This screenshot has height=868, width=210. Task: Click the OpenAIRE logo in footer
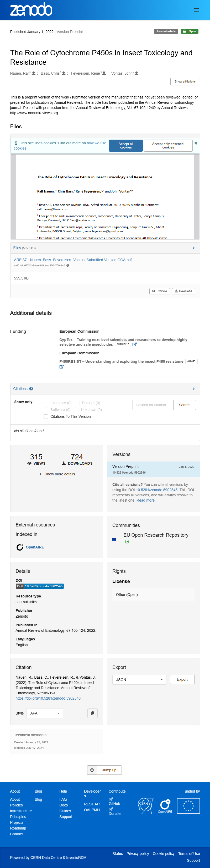(165, 806)
